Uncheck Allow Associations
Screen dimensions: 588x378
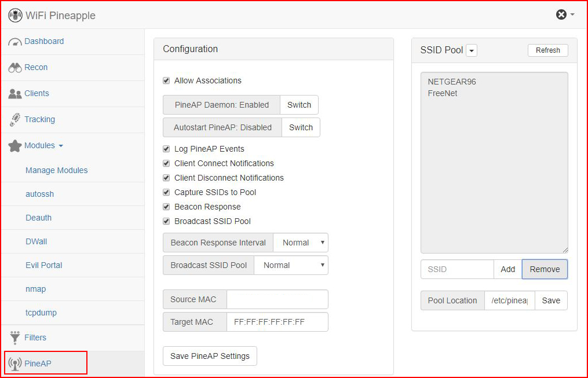coord(166,80)
